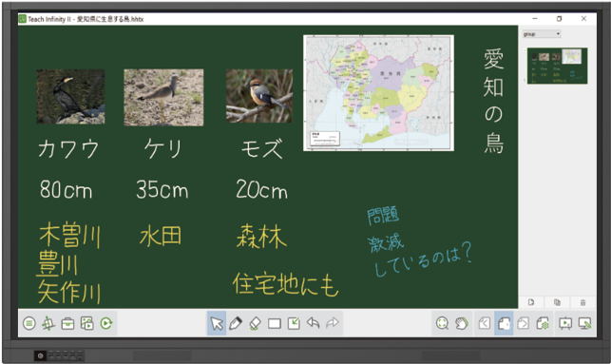The height and width of the screenshot is (364, 611).
Task: Click the cormorant bird photo
Action: click(70, 97)
